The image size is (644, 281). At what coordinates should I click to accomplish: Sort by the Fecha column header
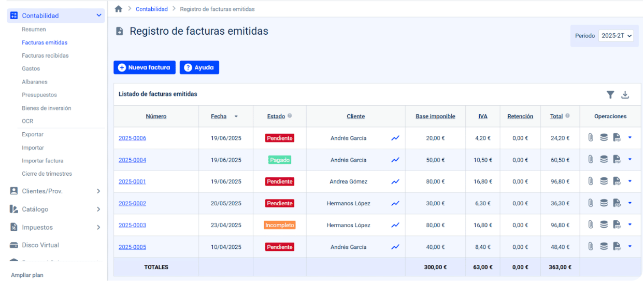[x=219, y=116]
